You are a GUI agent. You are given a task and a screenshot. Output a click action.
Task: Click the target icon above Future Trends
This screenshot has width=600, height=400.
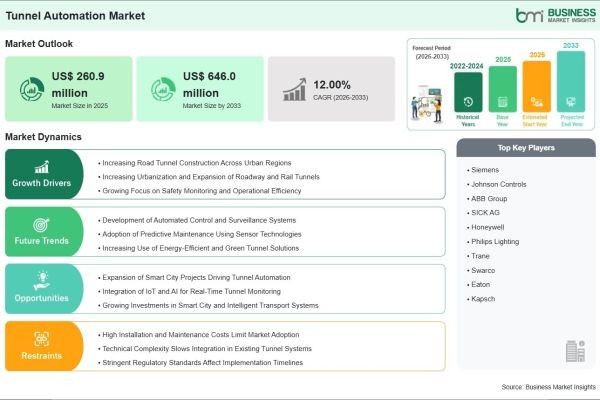pos(41,225)
